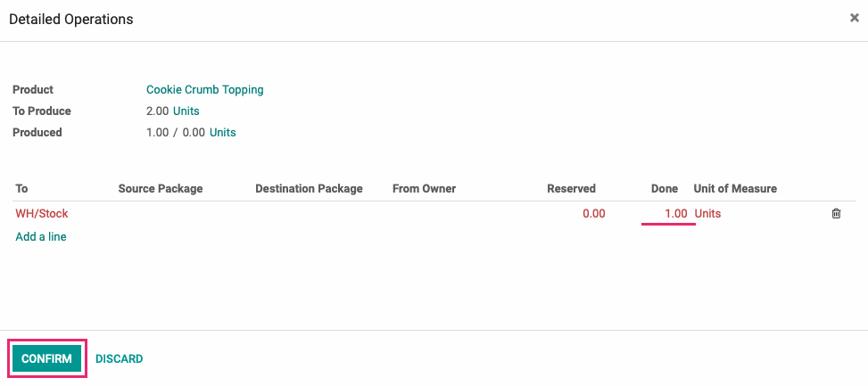Edit the Done quantity 1.00 field

(x=667, y=213)
